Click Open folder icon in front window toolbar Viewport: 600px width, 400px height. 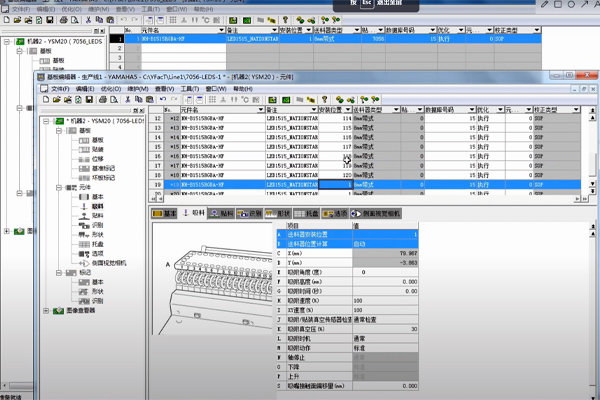pyautogui.click(x=57, y=100)
